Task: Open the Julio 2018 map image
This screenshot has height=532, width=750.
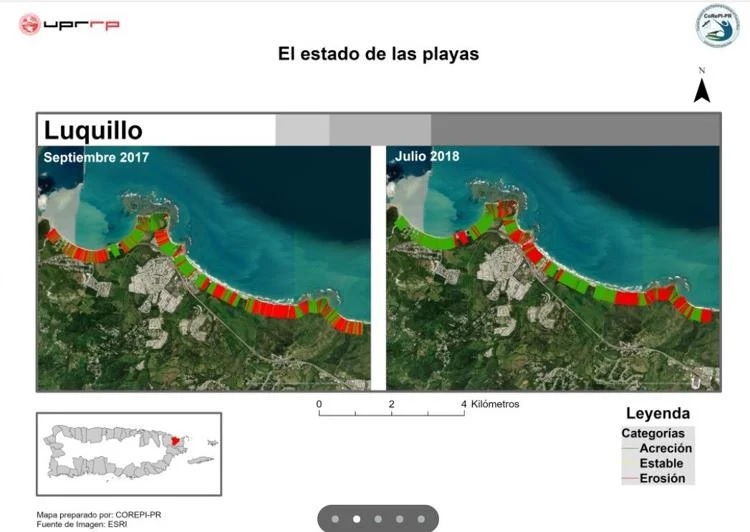Action: (553, 268)
